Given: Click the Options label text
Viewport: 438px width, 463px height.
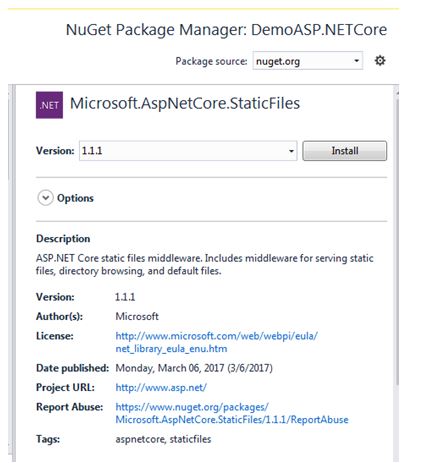Looking at the screenshot, I should point(75,198).
